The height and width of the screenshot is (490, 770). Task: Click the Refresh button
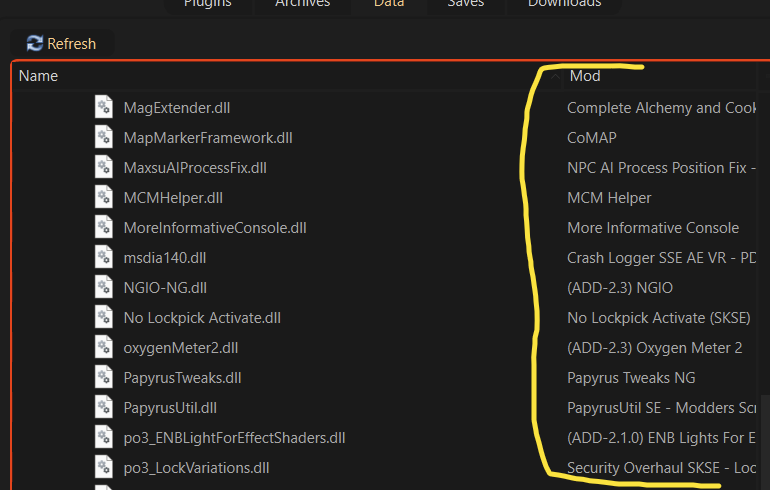[x=61, y=43]
